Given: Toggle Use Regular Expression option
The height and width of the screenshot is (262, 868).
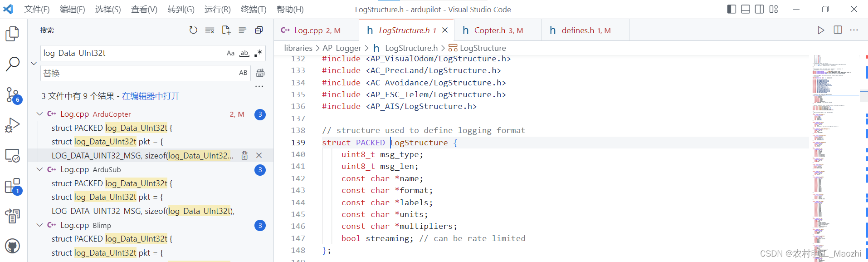Looking at the screenshot, I should [258, 53].
